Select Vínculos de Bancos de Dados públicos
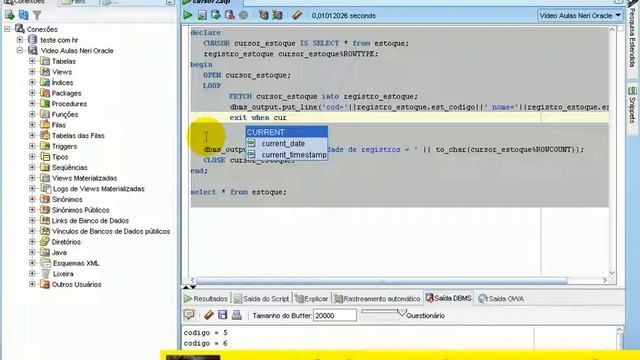640x360 pixels. tap(111, 231)
